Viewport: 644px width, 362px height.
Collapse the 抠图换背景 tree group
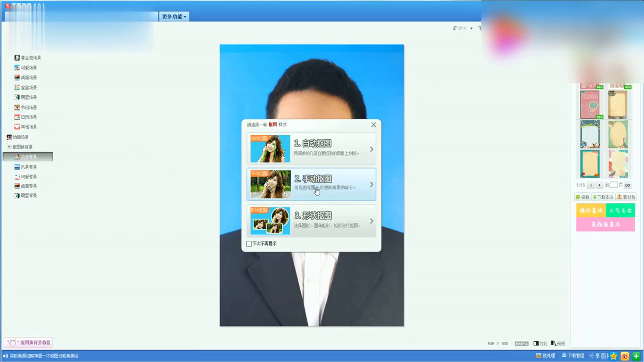coord(9,147)
